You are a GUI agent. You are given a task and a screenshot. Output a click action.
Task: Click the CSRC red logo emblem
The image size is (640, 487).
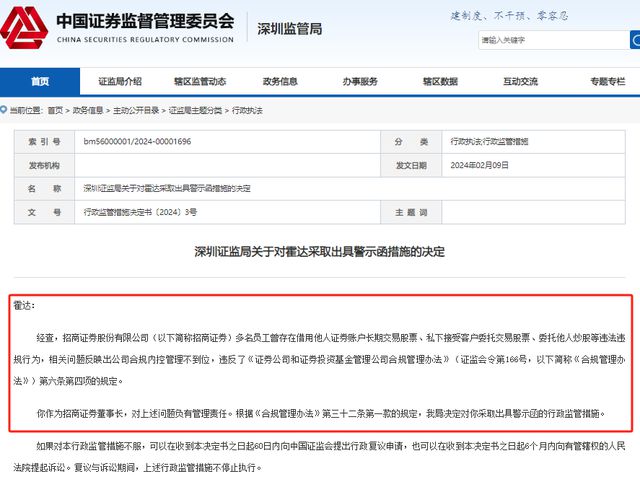(x=24, y=27)
